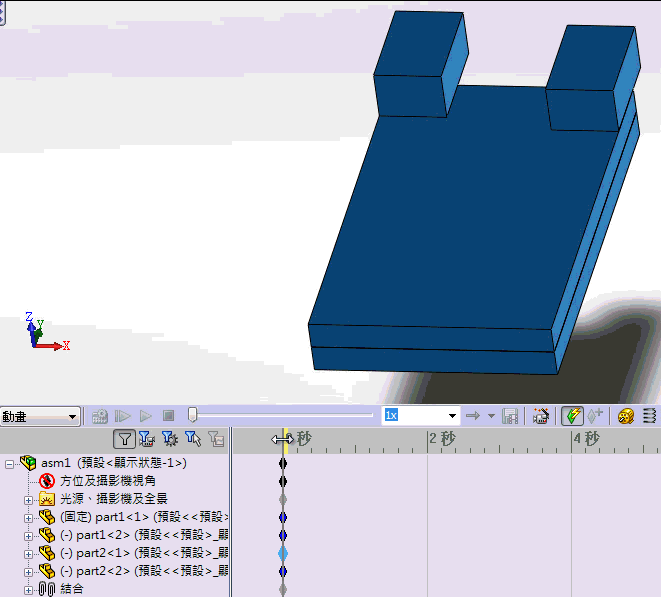Click the asm1 assembly icon
The width and height of the screenshot is (661, 597).
click(28, 463)
